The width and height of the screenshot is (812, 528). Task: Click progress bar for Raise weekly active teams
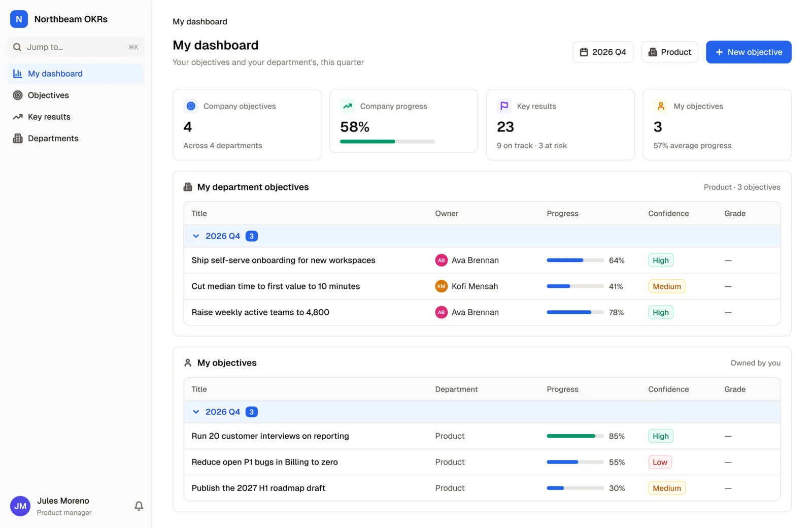(x=575, y=312)
